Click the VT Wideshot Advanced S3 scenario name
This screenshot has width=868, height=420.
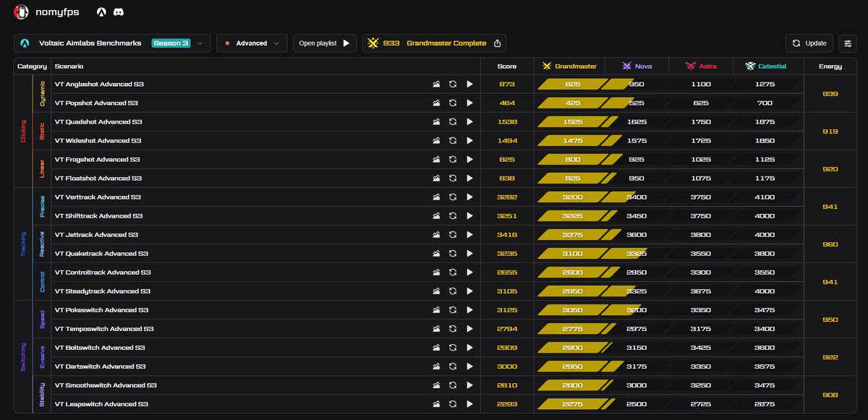click(x=98, y=140)
